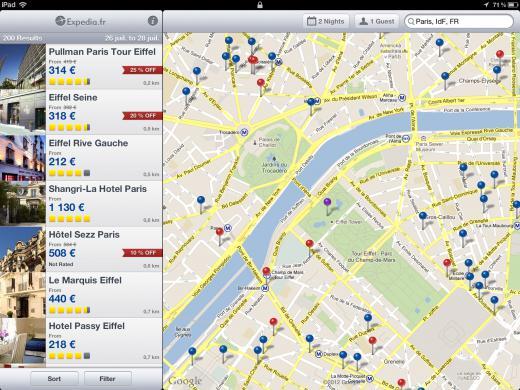Open the 1 Guest selector
The width and height of the screenshot is (520, 390).
377,21
